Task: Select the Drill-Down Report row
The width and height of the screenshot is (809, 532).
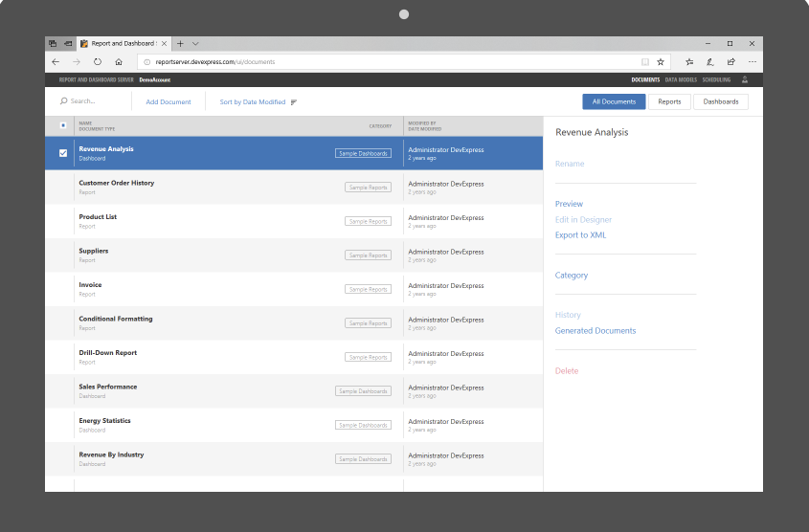Action: (294, 357)
